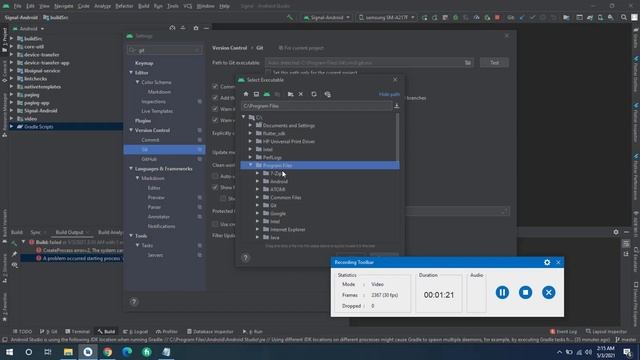Screen dimensions: 640x360
Task: Open the notification center icon
Action: coord(627,352)
